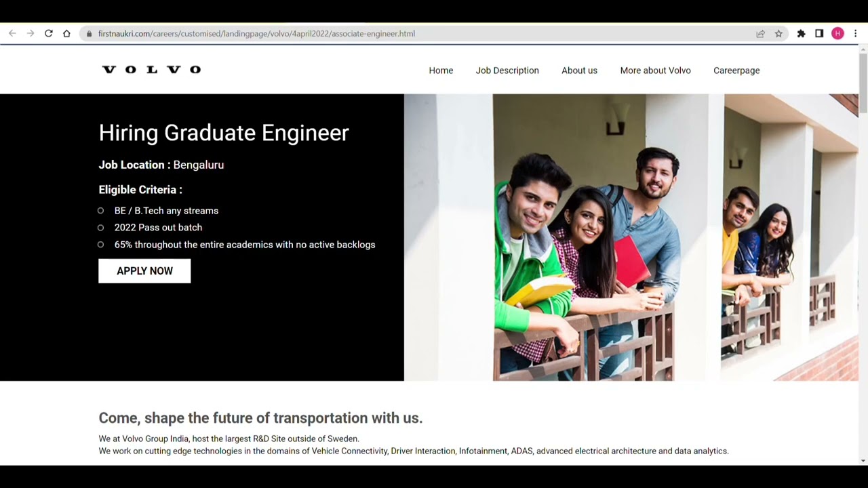Screen dimensions: 868x488
Task: Click the students hero photo
Action: click(631, 237)
